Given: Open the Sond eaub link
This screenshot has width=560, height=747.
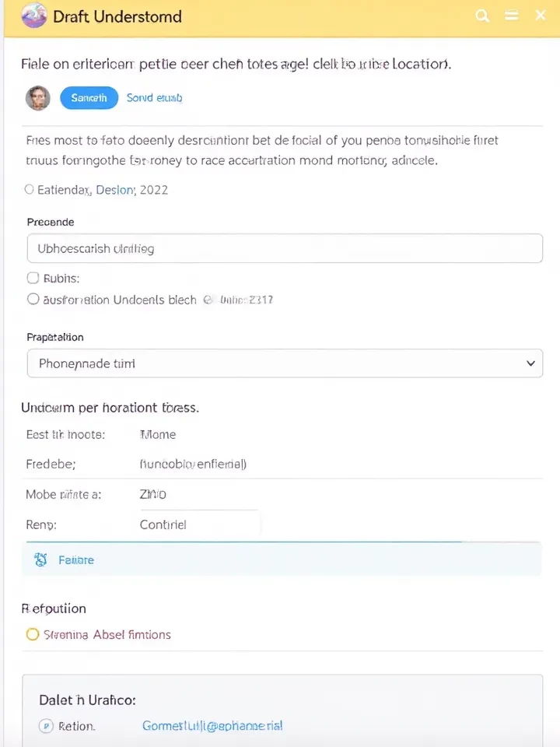Looking at the screenshot, I should 154,98.
